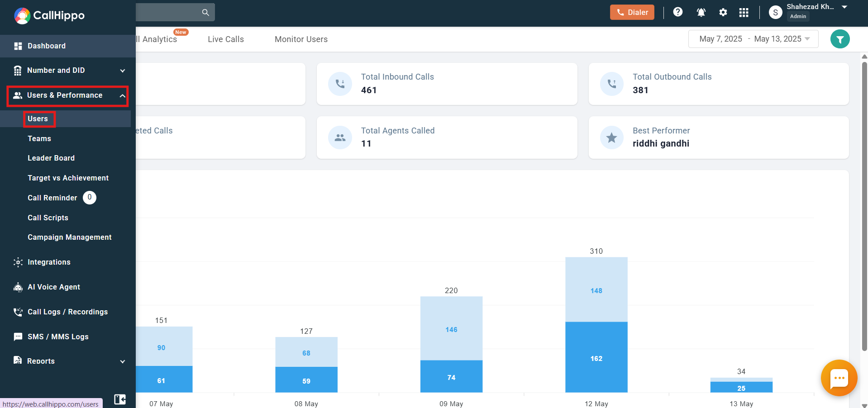Open the chat support bubble
868x408 pixels.
tap(839, 378)
